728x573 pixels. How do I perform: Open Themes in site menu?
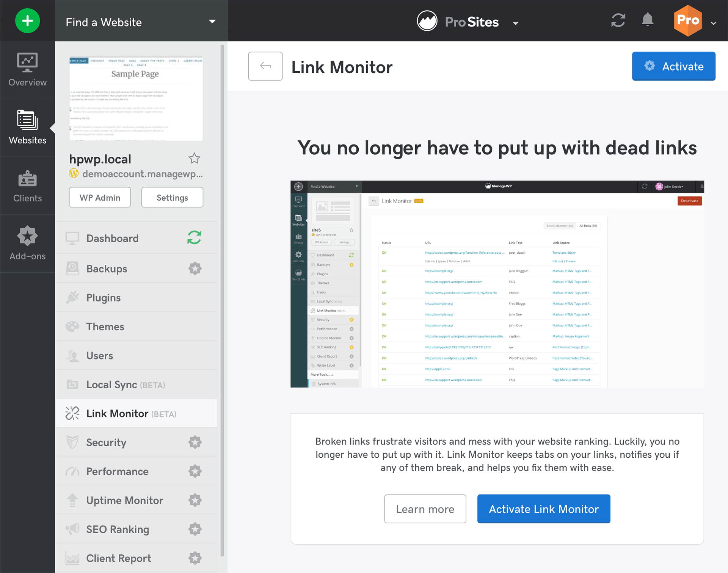coord(136,326)
